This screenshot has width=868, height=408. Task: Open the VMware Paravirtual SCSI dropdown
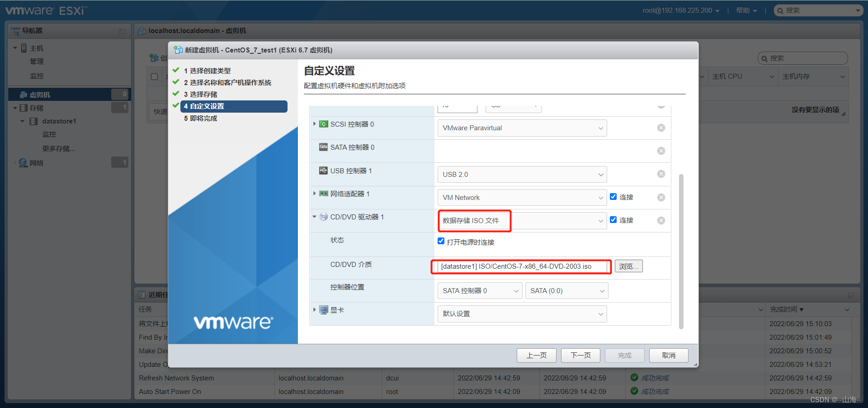(x=522, y=128)
